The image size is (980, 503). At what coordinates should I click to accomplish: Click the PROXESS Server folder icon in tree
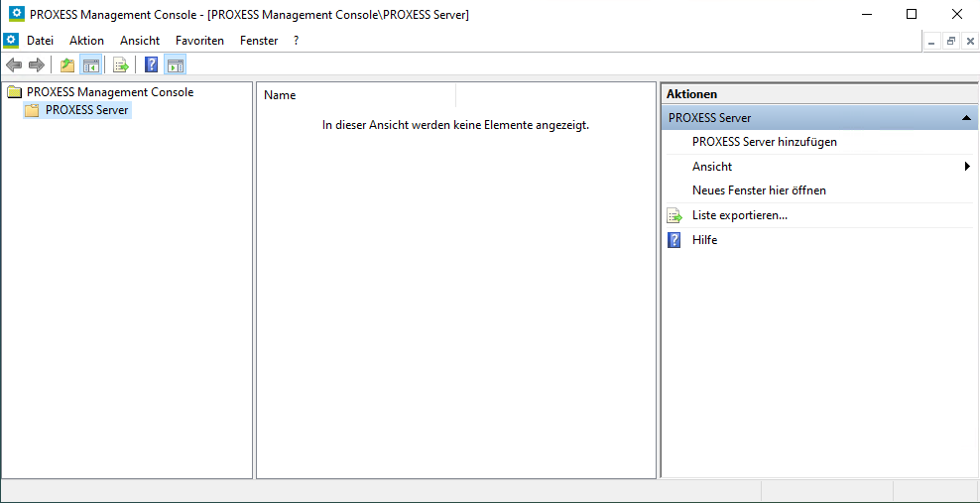32,110
